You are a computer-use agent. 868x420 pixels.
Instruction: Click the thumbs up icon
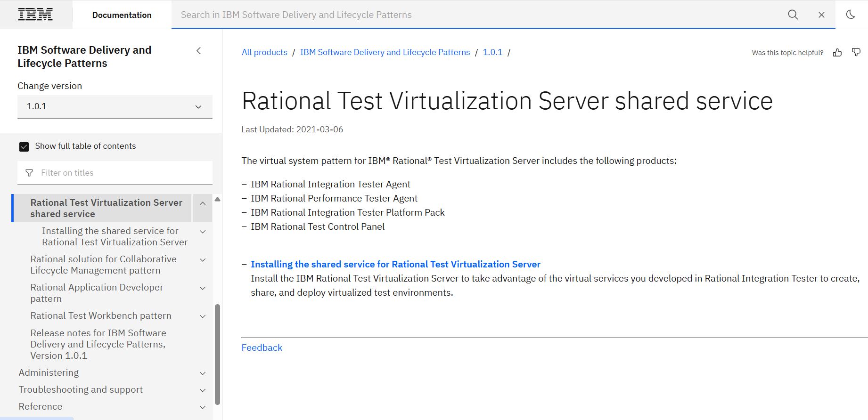click(x=837, y=52)
